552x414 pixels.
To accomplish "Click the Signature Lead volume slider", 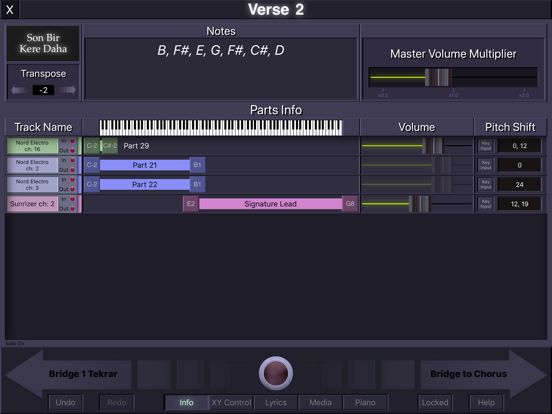I will [x=417, y=204].
